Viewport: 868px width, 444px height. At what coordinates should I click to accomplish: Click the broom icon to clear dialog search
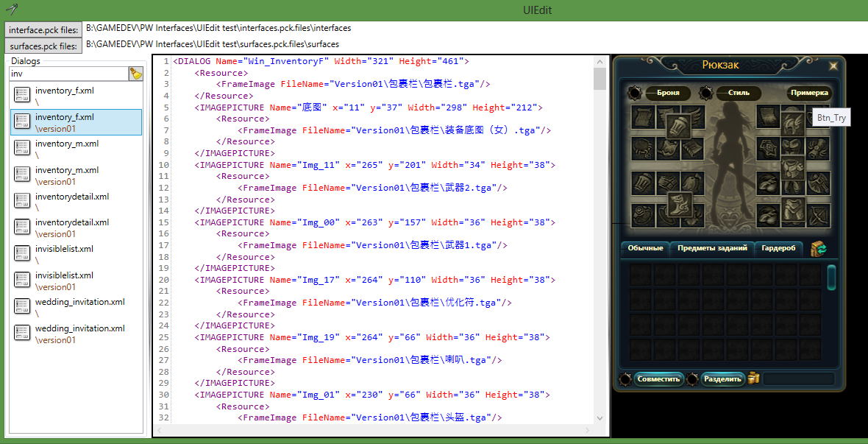135,74
